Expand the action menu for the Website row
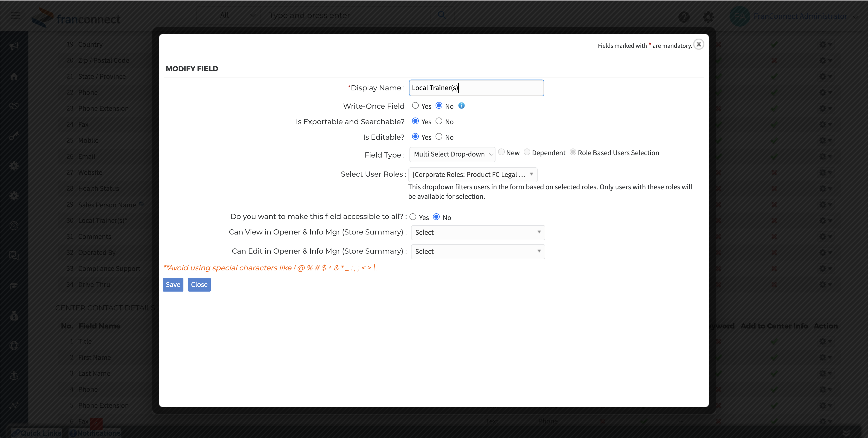Screen dimensions: 868x438 [825, 173]
